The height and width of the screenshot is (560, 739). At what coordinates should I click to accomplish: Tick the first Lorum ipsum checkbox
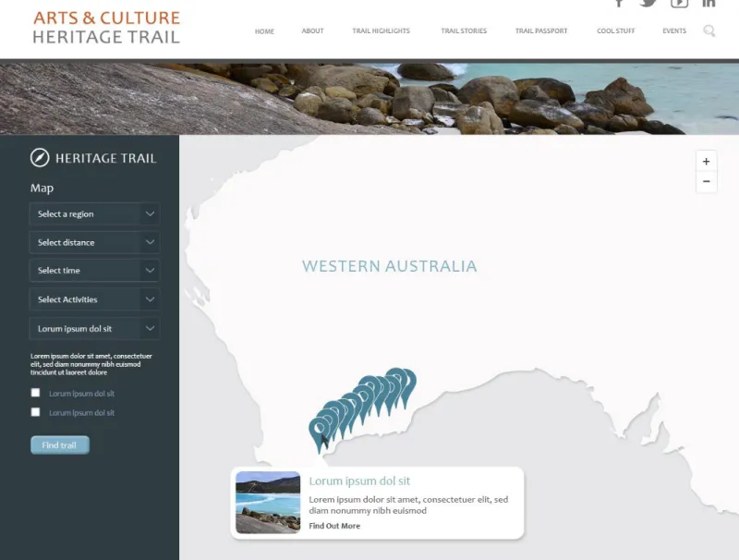[x=35, y=393]
